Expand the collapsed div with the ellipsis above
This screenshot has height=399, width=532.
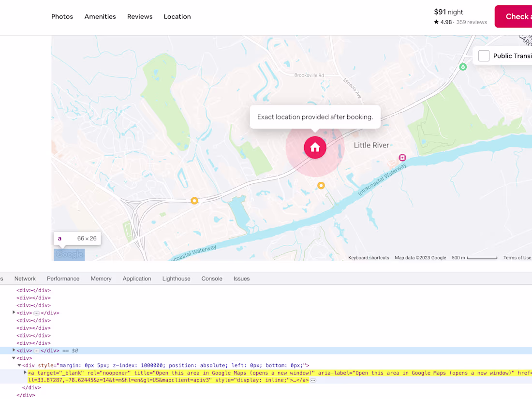[x=14, y=313]
